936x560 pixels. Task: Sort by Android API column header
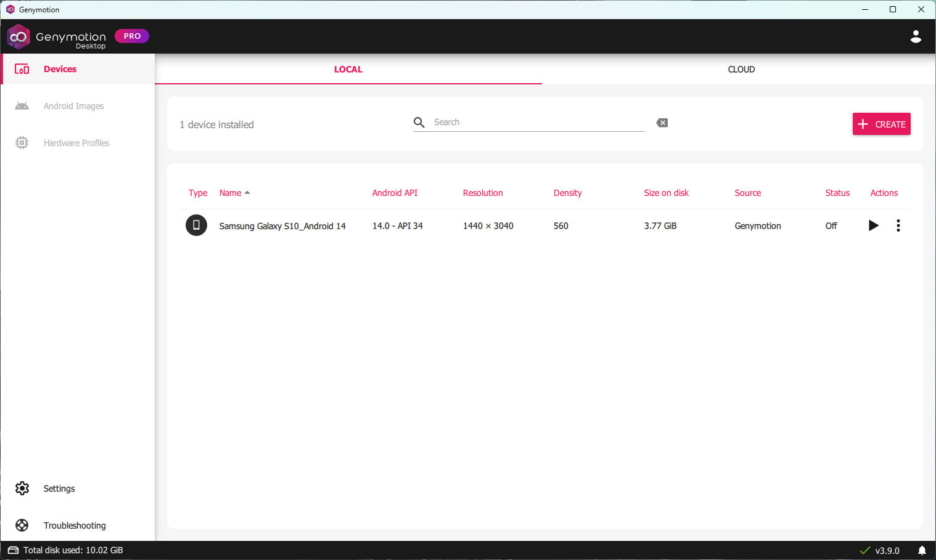(x=395, y=193)
